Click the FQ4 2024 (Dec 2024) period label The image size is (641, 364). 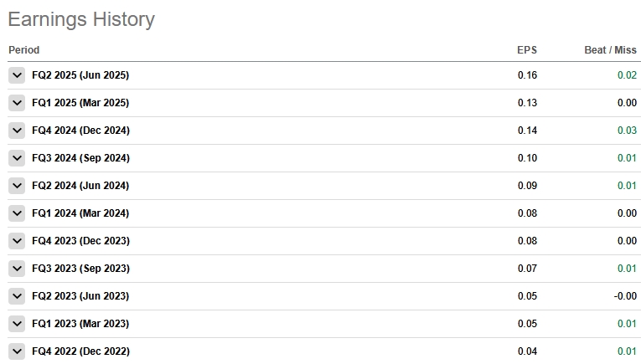point(80,131)
